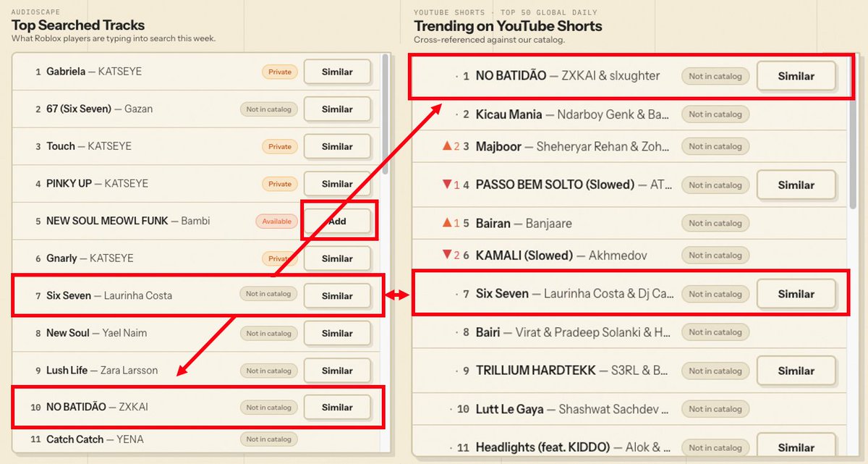Click Similar button for Lush Life row
Screen dimensions: 868x464
tap(337, 371)
